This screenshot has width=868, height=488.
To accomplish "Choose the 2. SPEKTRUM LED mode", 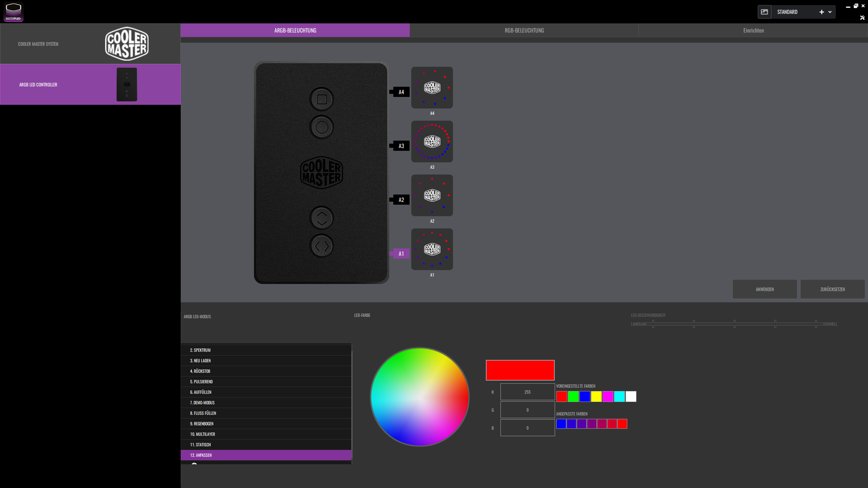I will (266, 350).
